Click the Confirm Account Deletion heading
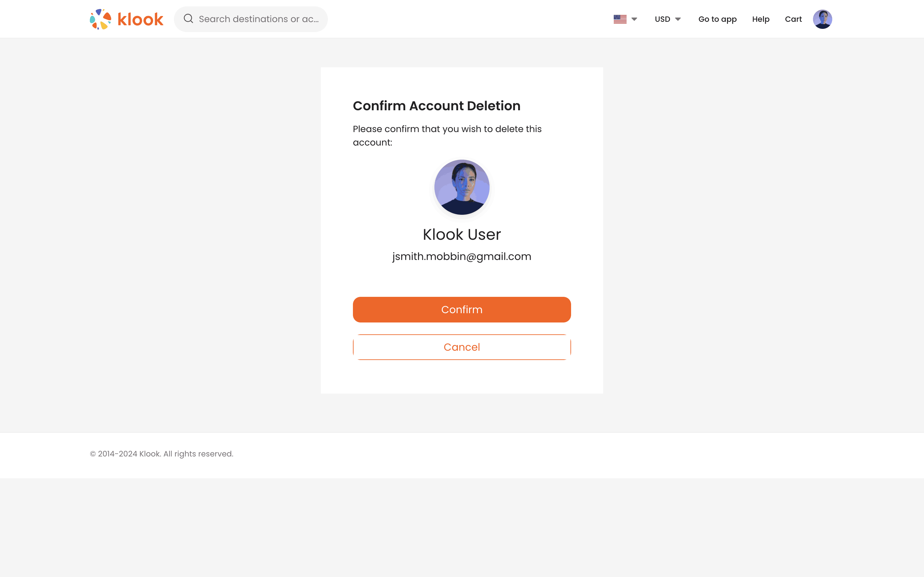 436,106
